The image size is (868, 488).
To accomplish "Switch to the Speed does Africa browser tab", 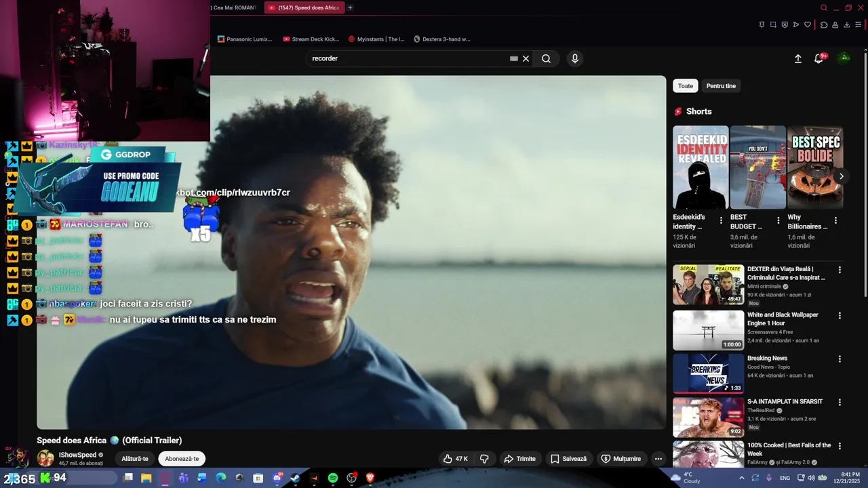I will point(304,7).
